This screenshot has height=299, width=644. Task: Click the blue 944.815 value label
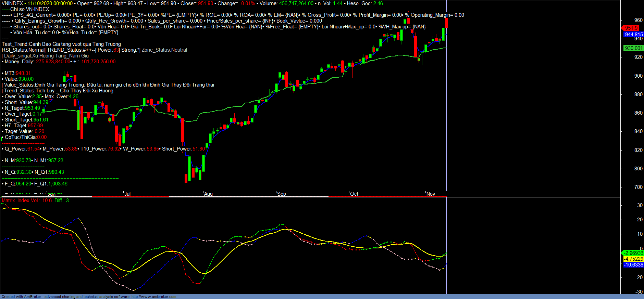(633, 35)
